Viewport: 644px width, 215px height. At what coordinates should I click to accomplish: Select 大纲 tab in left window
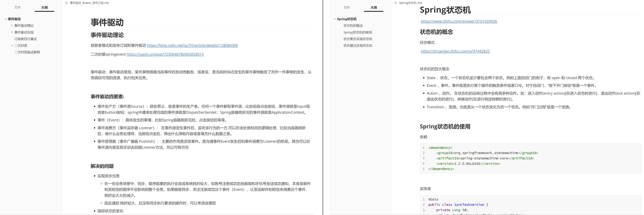pos(44,8)
